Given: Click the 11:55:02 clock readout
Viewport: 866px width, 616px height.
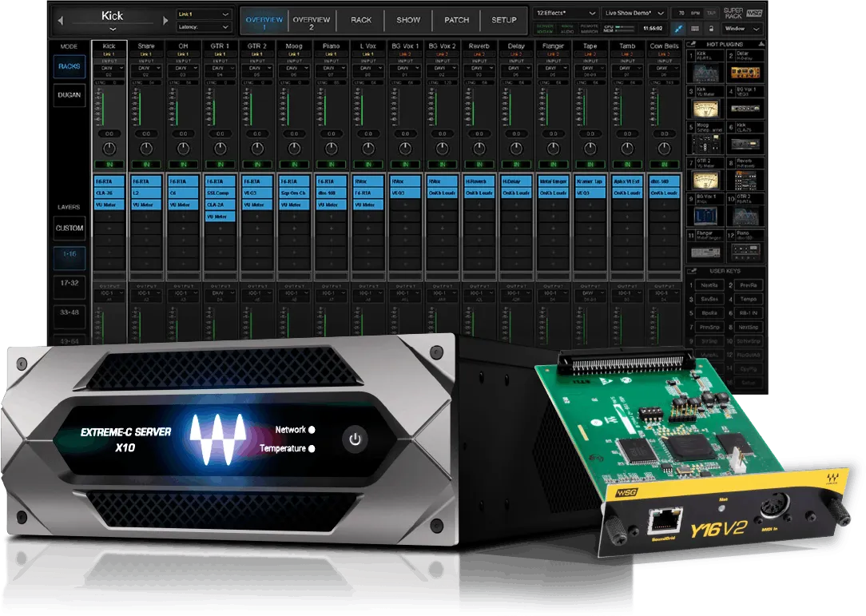Looking at the screenshot, I should tap(653, 28).
